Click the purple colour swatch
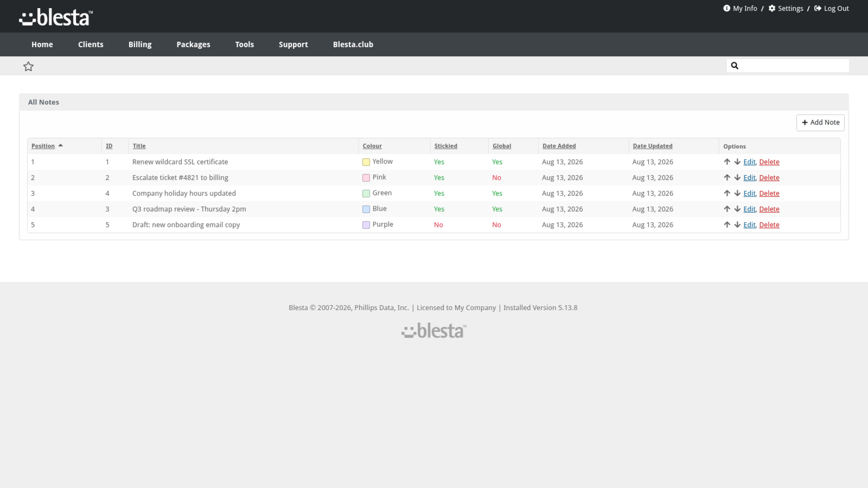This screenshot has height=488, width=868. 366,225
